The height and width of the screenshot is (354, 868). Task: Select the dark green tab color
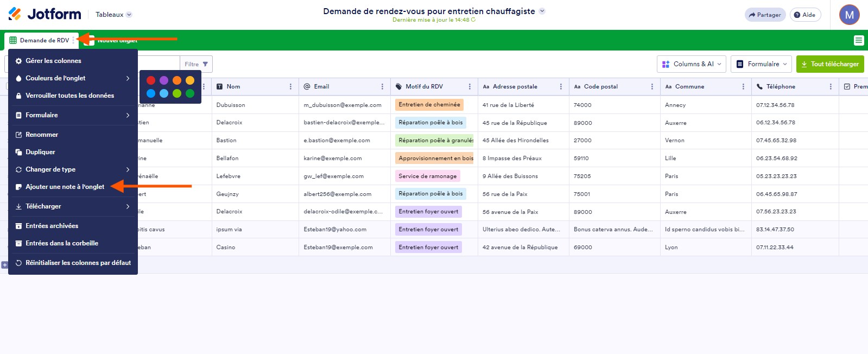190,93
